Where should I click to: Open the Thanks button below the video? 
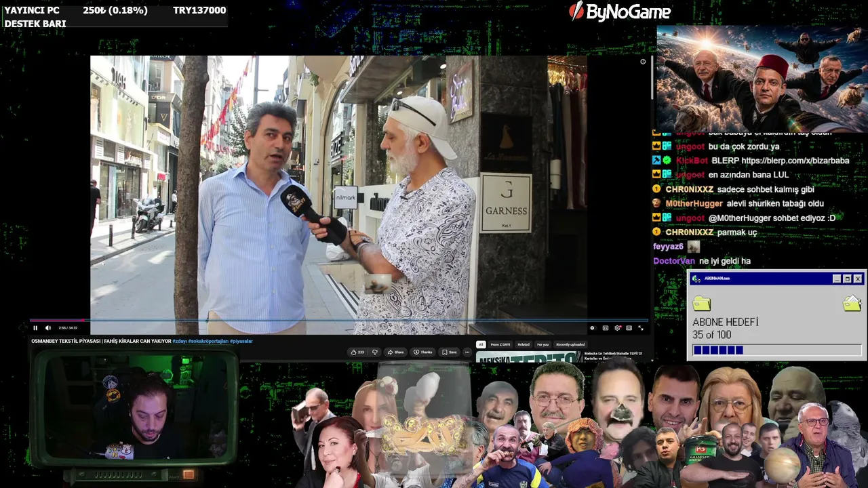422,352
